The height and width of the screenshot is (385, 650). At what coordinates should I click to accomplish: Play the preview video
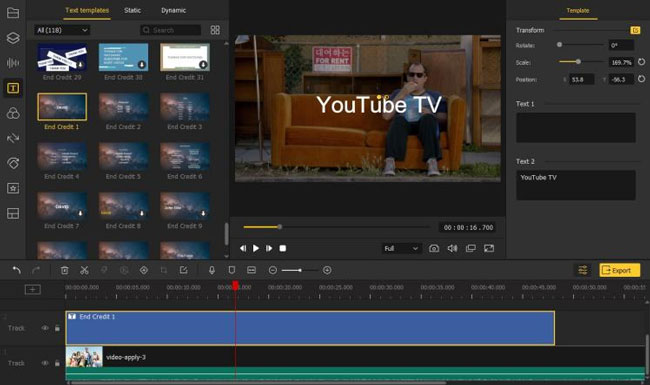[x=256, y=248]
